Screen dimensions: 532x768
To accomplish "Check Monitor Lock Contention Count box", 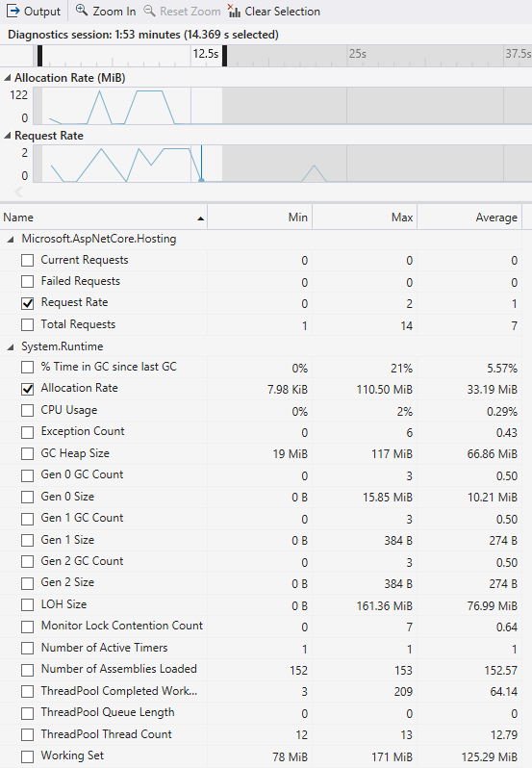I will click(x=27, y=627).
